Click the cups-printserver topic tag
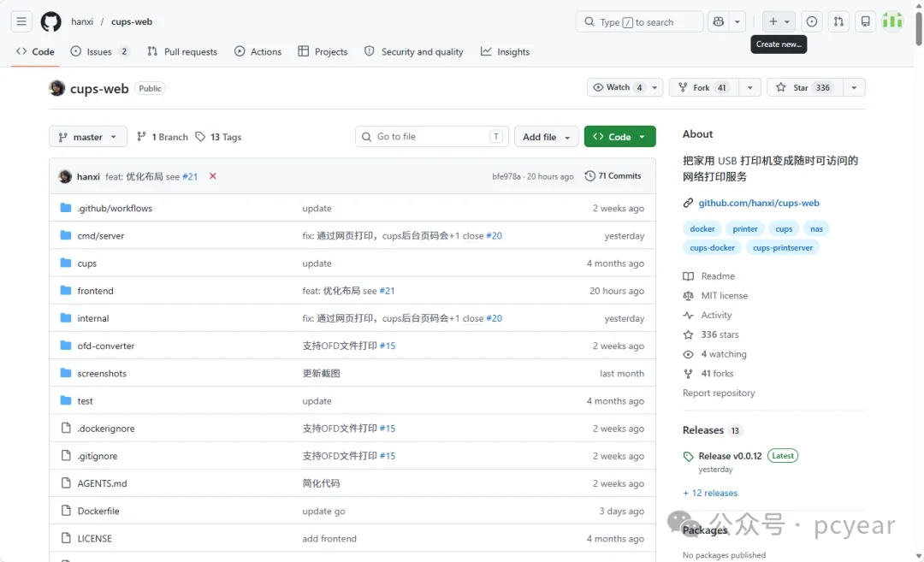The width and height of the screenshot is (924, 562). (783, 247)
